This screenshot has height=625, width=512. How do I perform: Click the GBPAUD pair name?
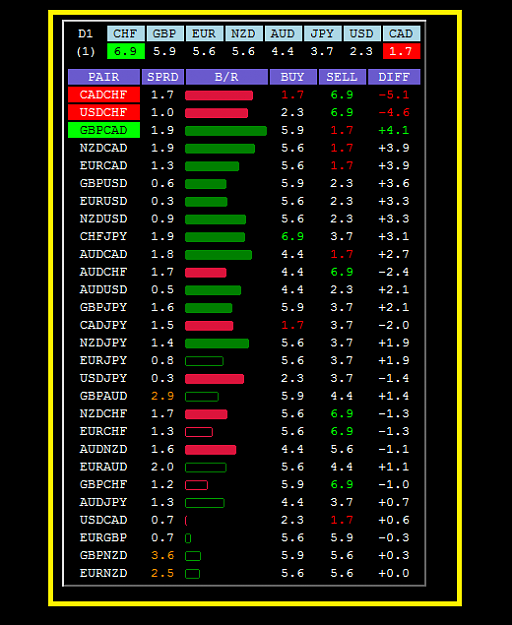(104, 396)
